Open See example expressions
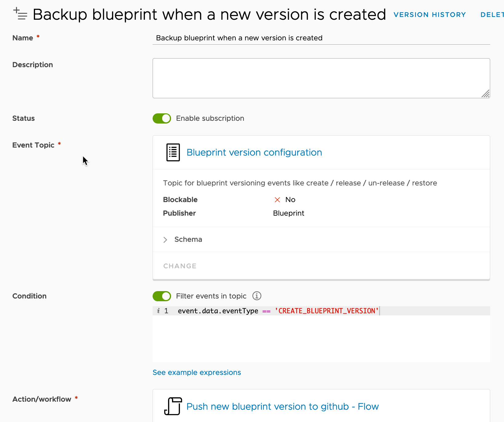The width and height of the screenshot is (504, 422). (x=197, y=372)
